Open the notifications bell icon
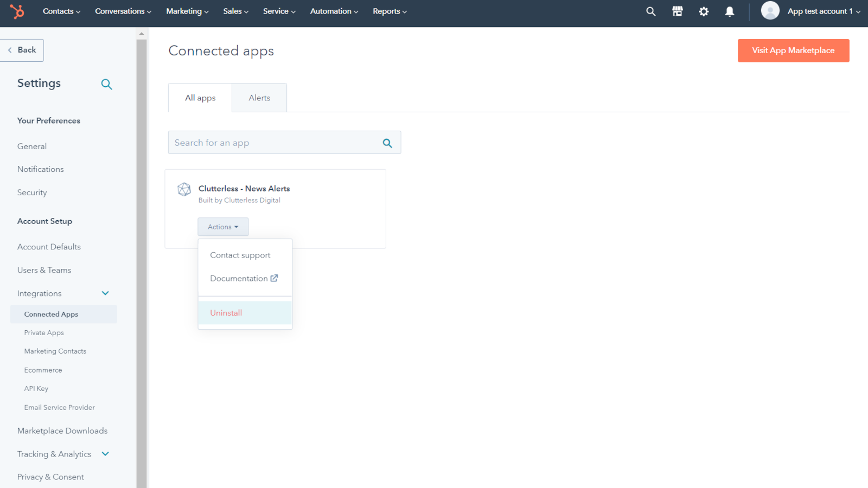 pos(730,11)
